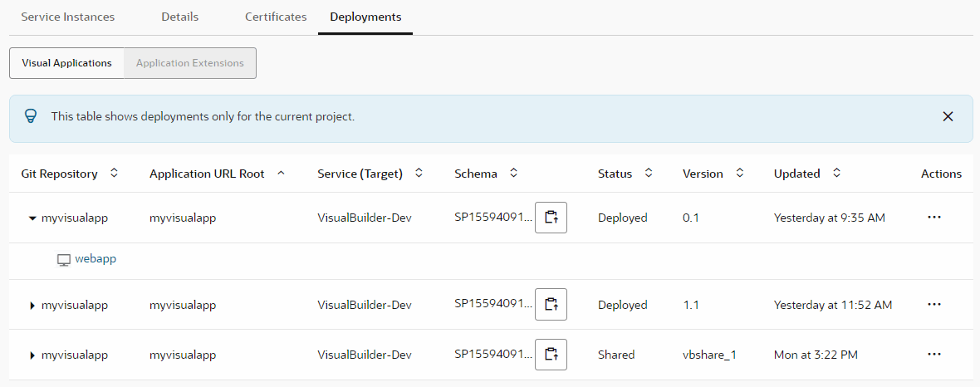The width and height of the screenshot is (980, 387).
Task: Open actions menu for vbshare_1 row
Action: 933,355
